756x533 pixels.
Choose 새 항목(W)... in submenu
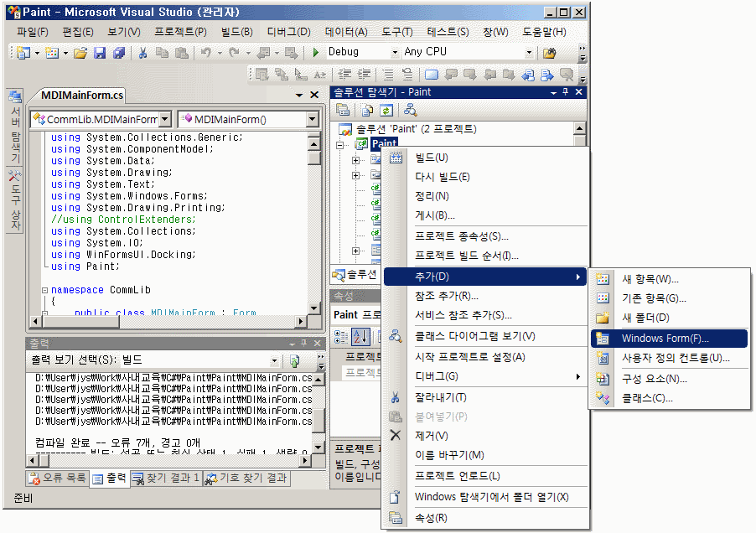[x=669, y=279]
